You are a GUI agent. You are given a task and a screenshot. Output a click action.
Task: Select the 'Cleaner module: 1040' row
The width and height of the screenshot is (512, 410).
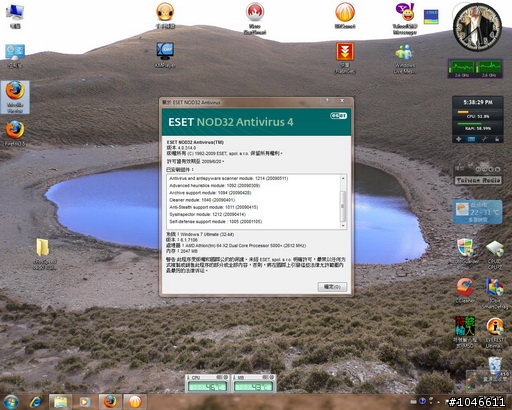click(x=202, y=200)
